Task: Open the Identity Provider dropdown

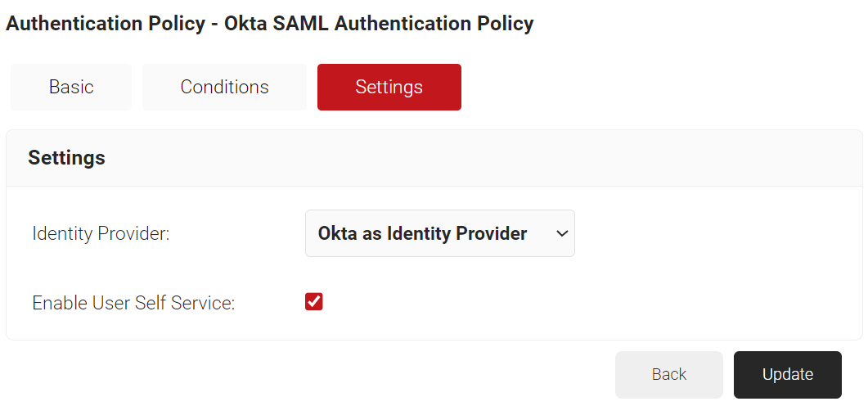Action: coord(440,233)
